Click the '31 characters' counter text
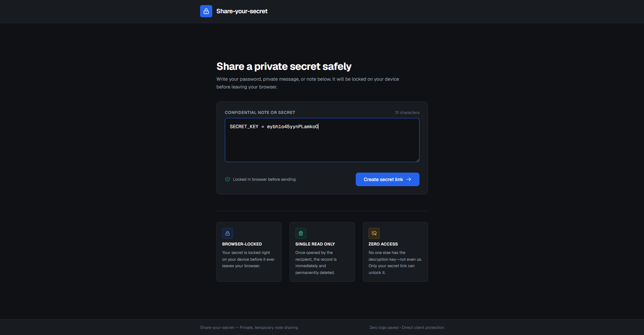The width and height of the screenshot is (644, 335). [407, 113]
